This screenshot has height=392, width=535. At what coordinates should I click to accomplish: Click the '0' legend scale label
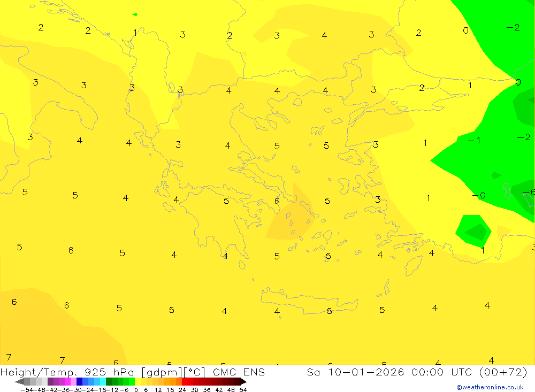point(136,390)
